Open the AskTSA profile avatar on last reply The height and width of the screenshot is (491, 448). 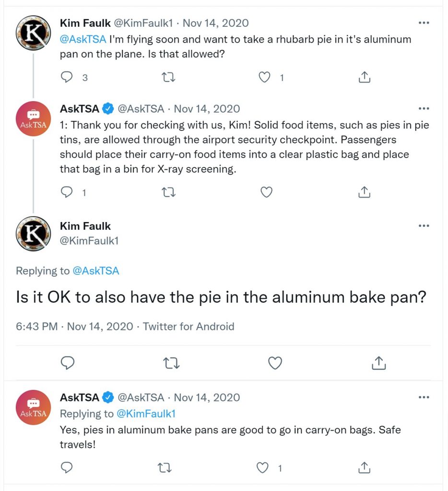coord(34,408)
